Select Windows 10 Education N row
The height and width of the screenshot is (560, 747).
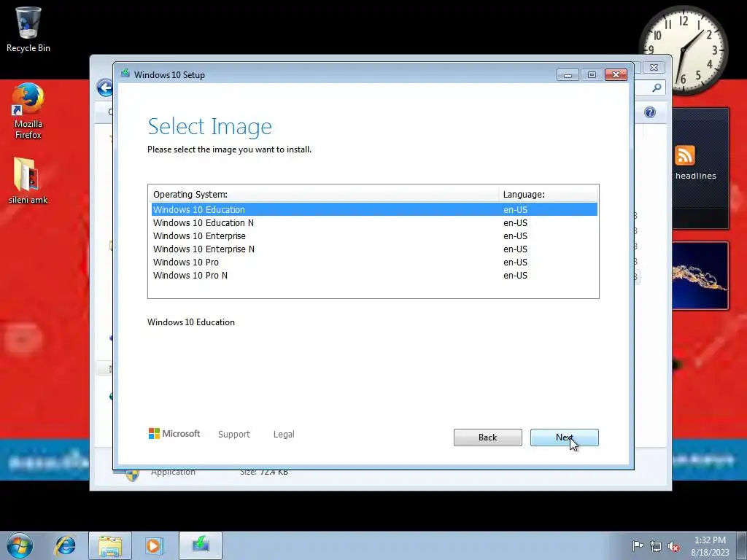click(374, 223)
